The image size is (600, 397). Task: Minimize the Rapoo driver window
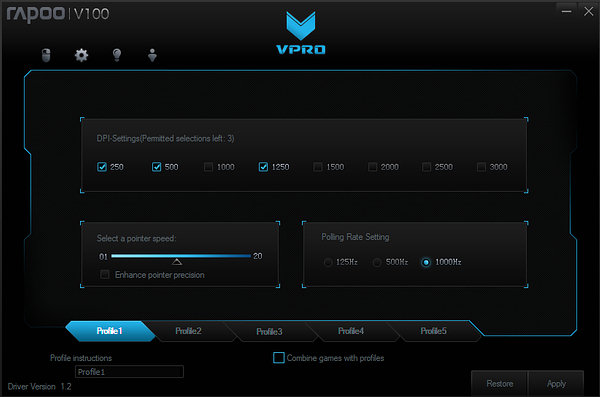pyautogui.click(x=566, y=11)
